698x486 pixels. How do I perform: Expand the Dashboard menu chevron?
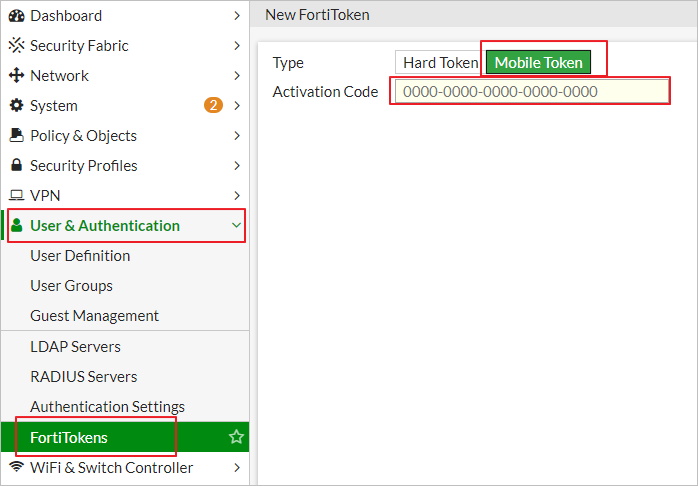(237, 16)
